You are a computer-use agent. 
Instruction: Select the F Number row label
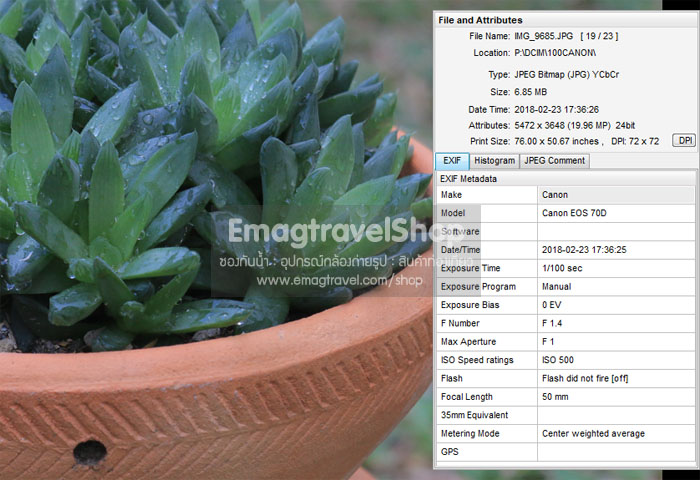[x=461, y=323]
